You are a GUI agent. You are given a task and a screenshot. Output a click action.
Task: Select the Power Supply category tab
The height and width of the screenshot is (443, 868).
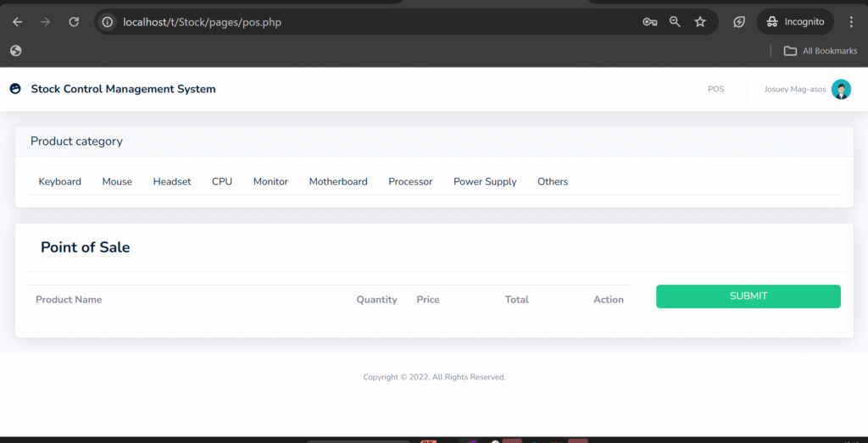click(x=485, y=181)
